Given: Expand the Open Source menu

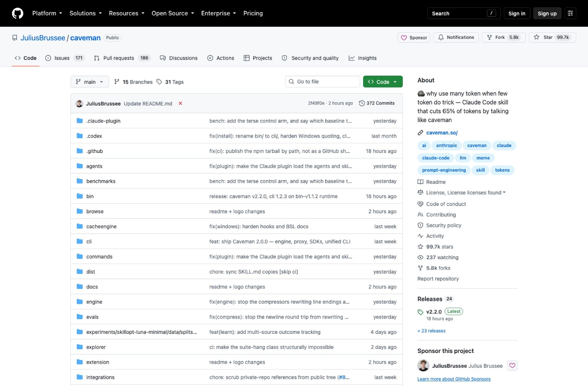Looking at the screenshot, I should coord(173,13).
